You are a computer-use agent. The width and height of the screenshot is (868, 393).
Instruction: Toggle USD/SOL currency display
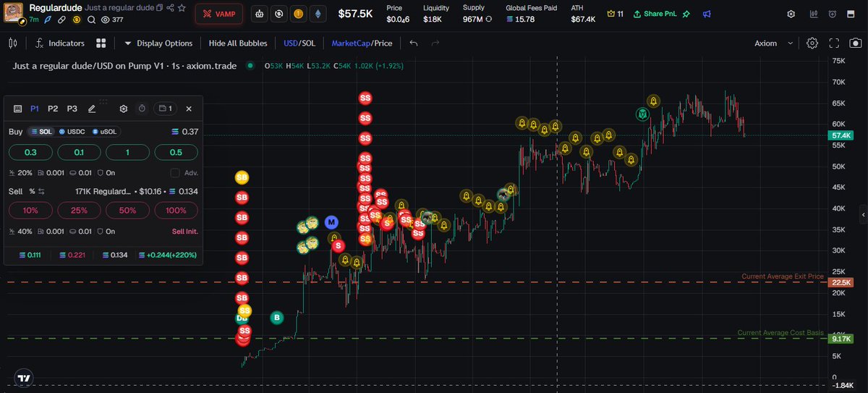299,43
